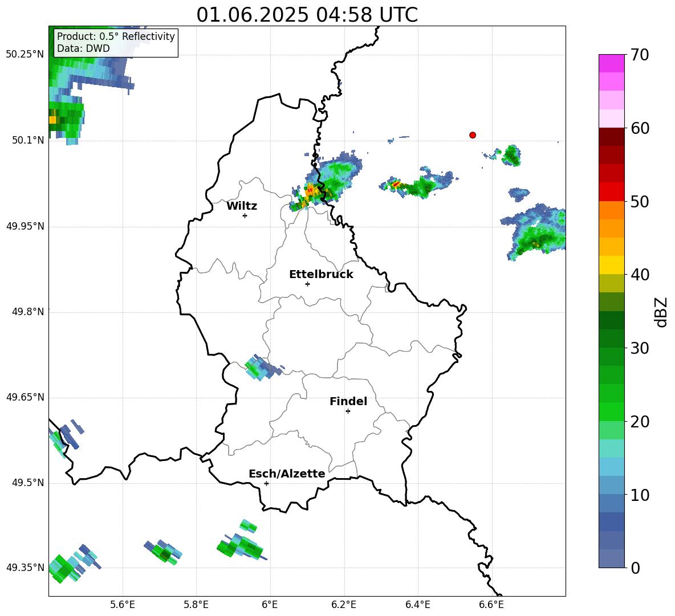Click the Esch/Alzette station cross marker

click(x=266, y=483)
